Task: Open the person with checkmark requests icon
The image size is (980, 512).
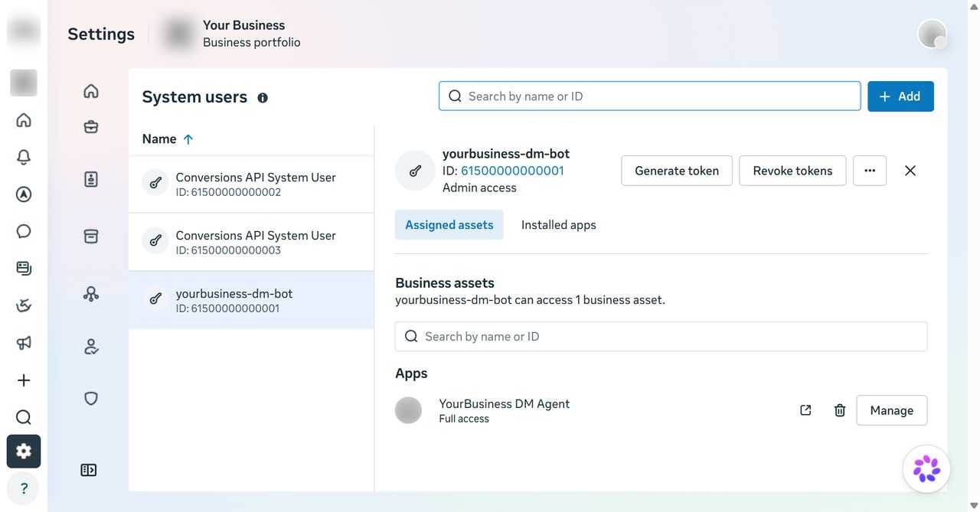Action: [91, 347]
